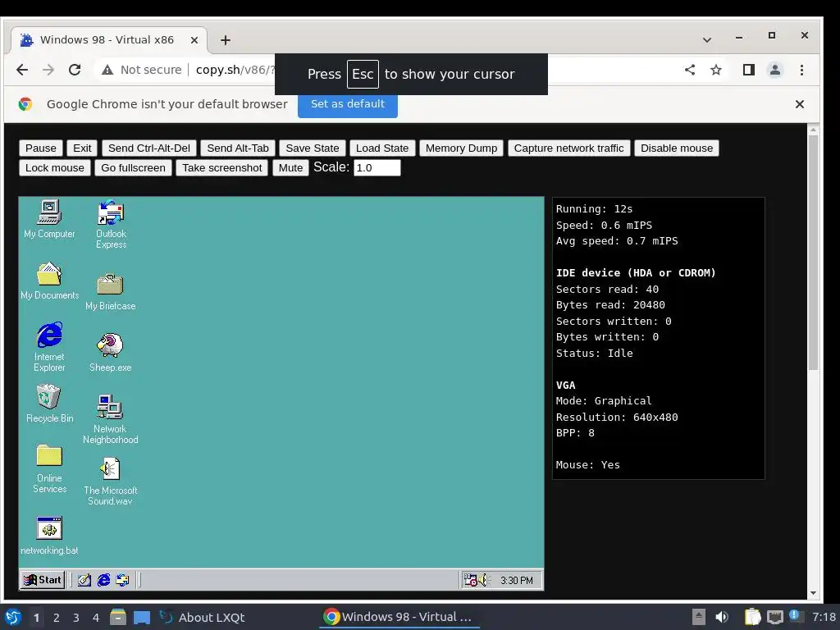Open Chrome tab search chevron

point(707,39)
